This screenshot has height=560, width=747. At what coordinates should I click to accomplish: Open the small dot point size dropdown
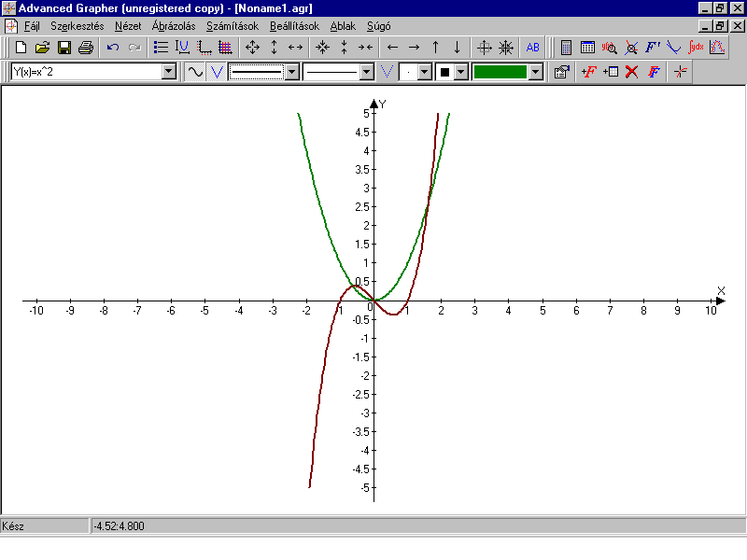tap(424, 72)
